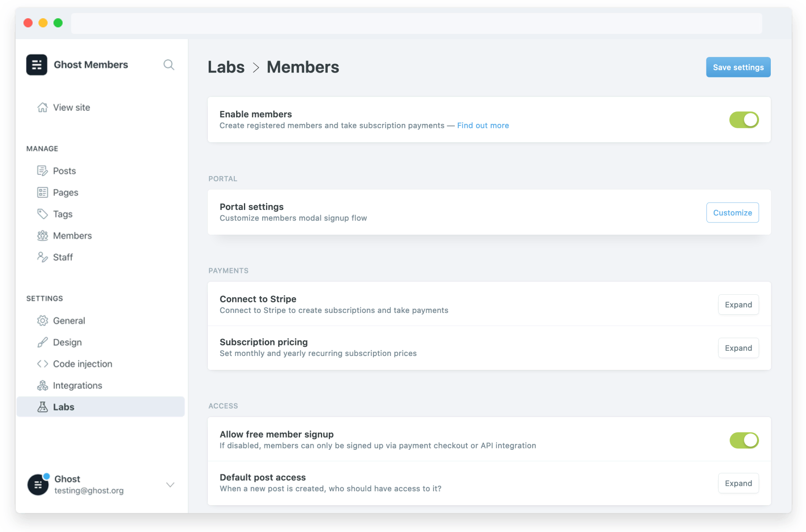This screenshot has height=532, width=806.
Task: Click the Ghost Members logo icon
Action: pyautogui.click(x=37, y=64)
